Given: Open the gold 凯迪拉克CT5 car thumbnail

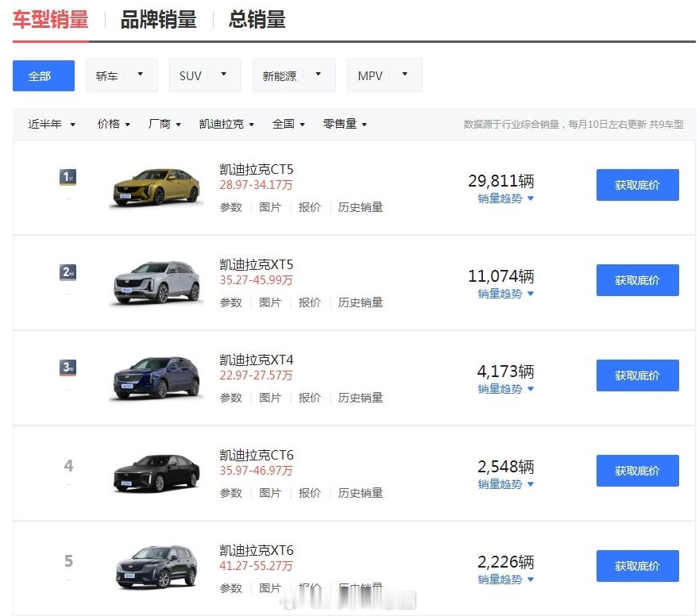Looking at the screenshot, I should click(x=156, y=187).
